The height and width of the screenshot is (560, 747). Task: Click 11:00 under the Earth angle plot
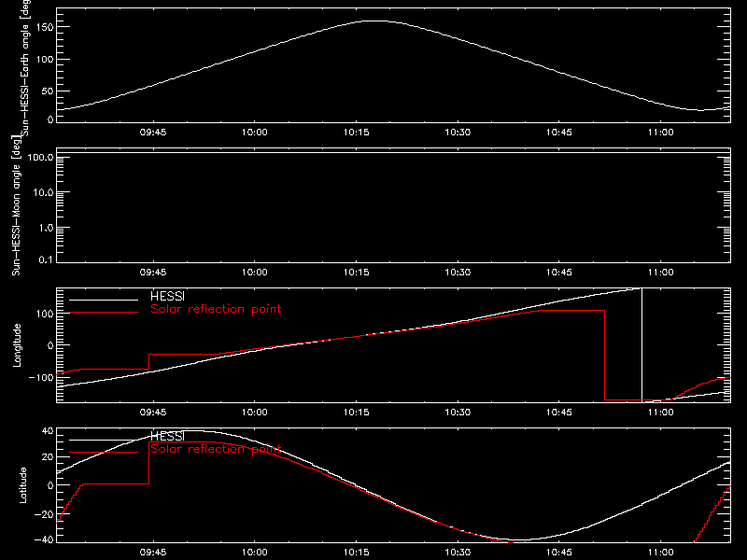pyautogui.click(x=661, y=133)
